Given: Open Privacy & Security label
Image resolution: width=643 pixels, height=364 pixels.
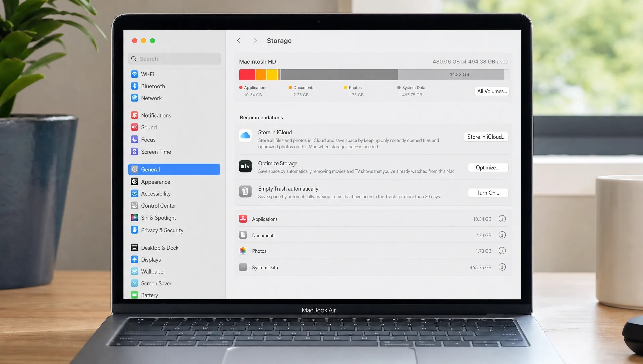Looking at the screenshot, I should (x=162, y=230).
